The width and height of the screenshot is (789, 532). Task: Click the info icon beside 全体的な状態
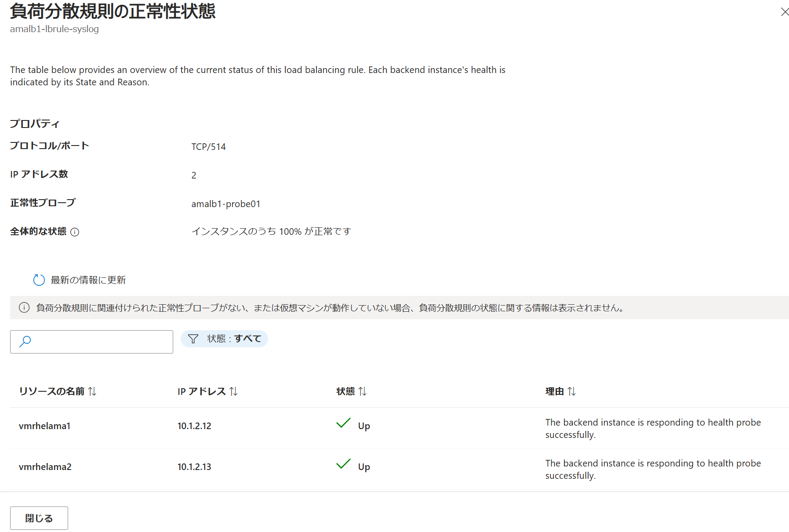click(75, 232)
